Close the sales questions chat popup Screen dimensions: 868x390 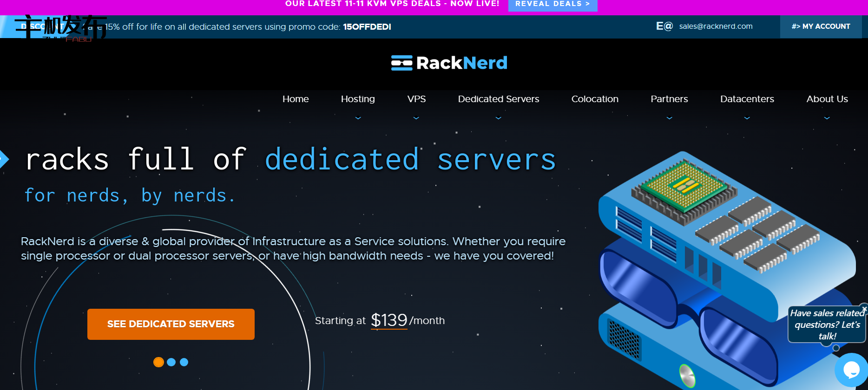coord(864,309)
